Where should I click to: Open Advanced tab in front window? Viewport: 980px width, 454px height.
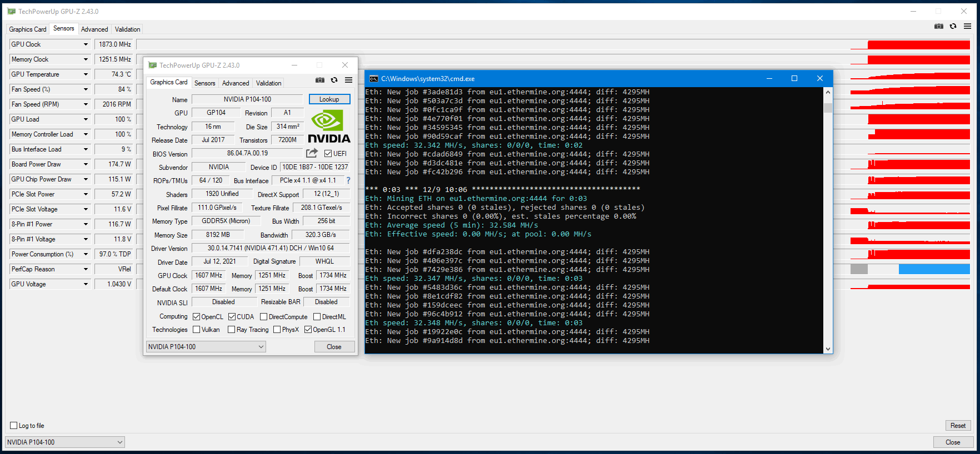pos(236,83)
